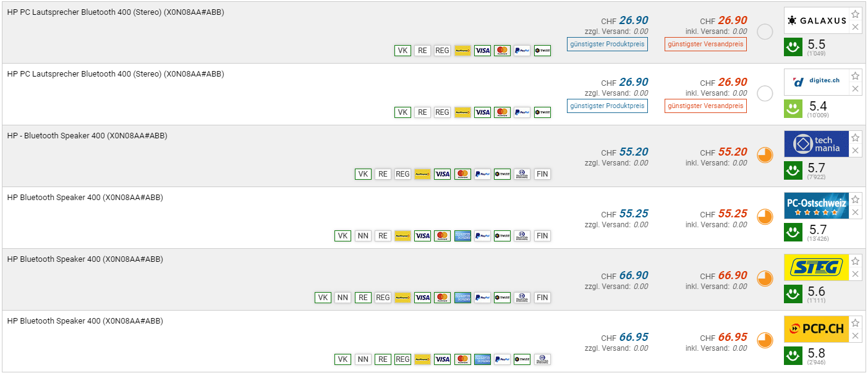The height and width of the screenshot is (373, 868).
Task: Click the smiley rating icon for PCP.CH
Action: coord(793,356)
